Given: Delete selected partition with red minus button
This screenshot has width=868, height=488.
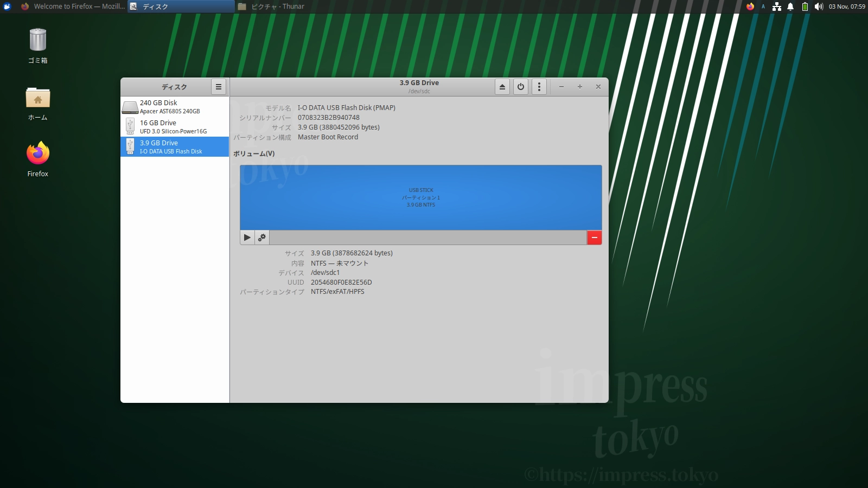Looking at the screenshot, I should coord(595,237).
